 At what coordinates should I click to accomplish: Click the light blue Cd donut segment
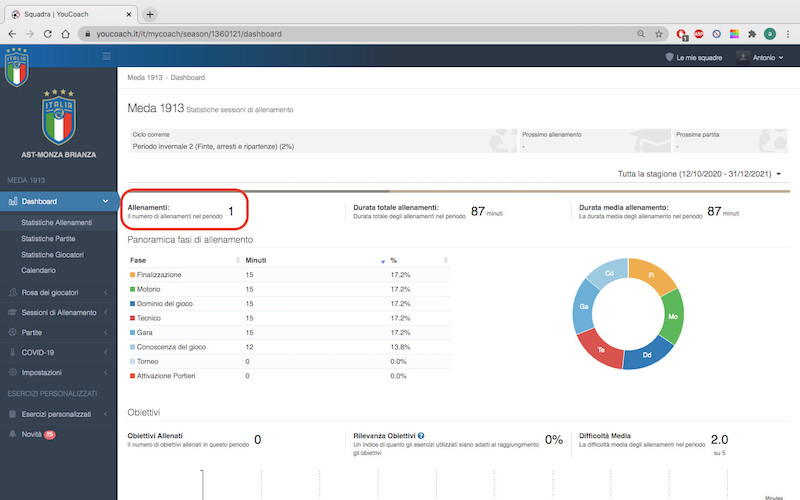click(x=609, y=273)
